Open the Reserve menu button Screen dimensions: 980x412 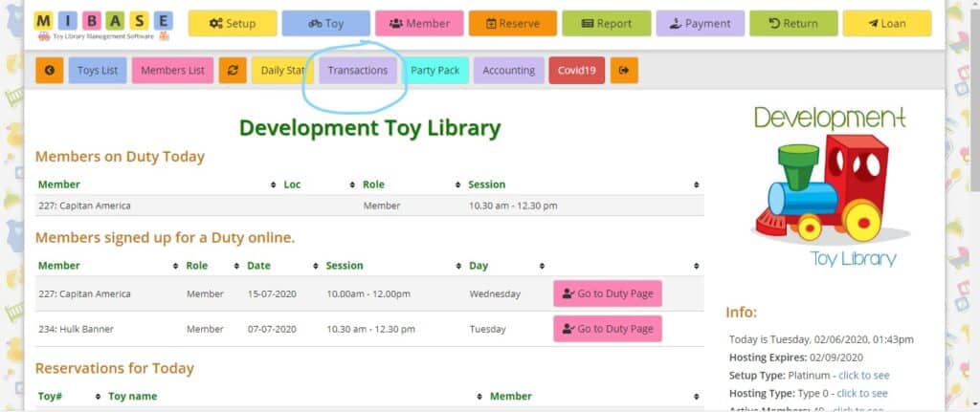pos(513,24)
